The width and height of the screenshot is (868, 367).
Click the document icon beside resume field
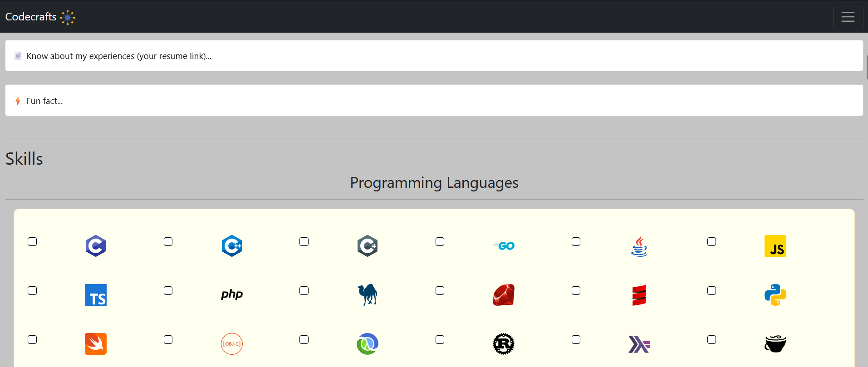tap(18, 56)
